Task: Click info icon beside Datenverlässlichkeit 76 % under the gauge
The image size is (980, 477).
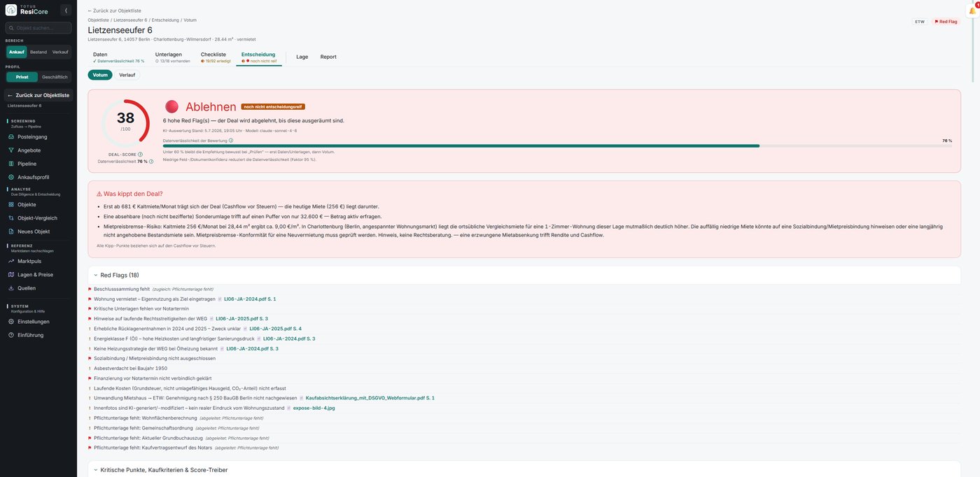Action: 151,162
